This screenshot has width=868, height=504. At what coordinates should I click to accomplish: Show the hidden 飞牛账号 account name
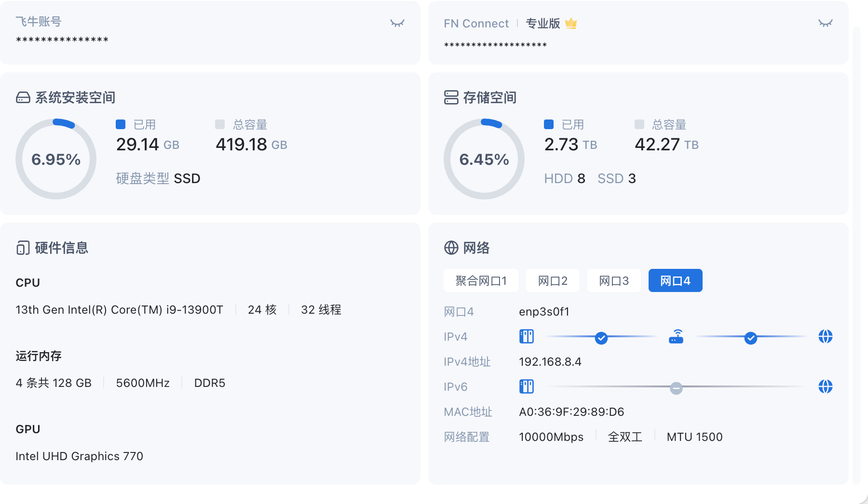(397, 23)
